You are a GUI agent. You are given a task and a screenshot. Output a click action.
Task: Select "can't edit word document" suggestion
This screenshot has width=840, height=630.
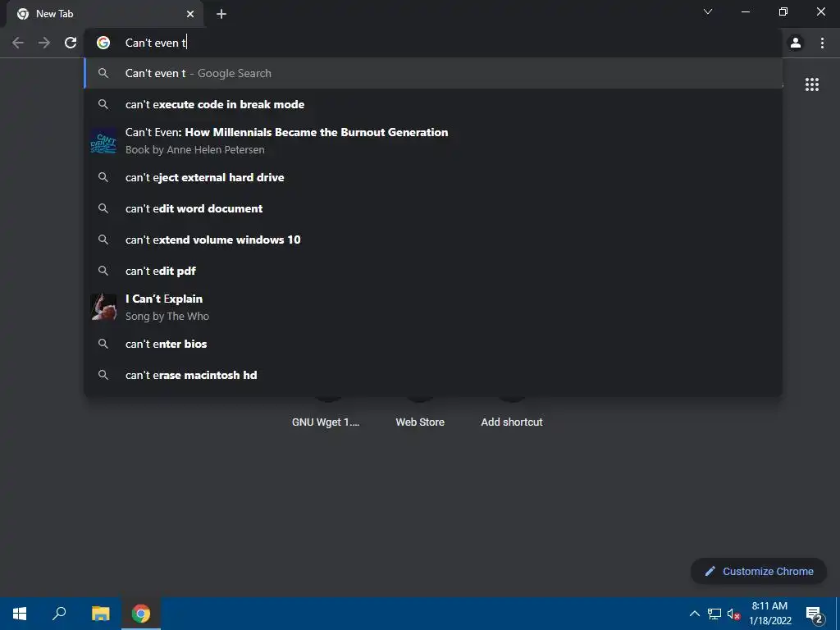433,208
